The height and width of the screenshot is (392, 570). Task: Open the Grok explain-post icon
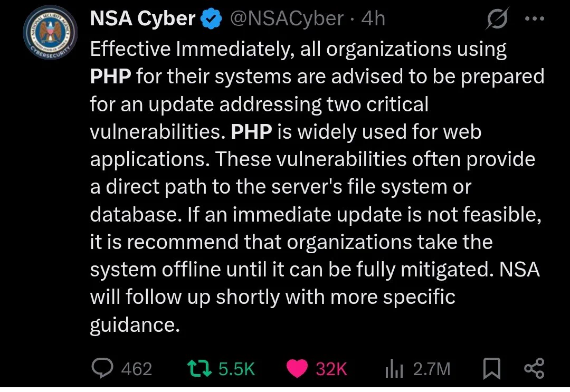[x=497, y=18]
